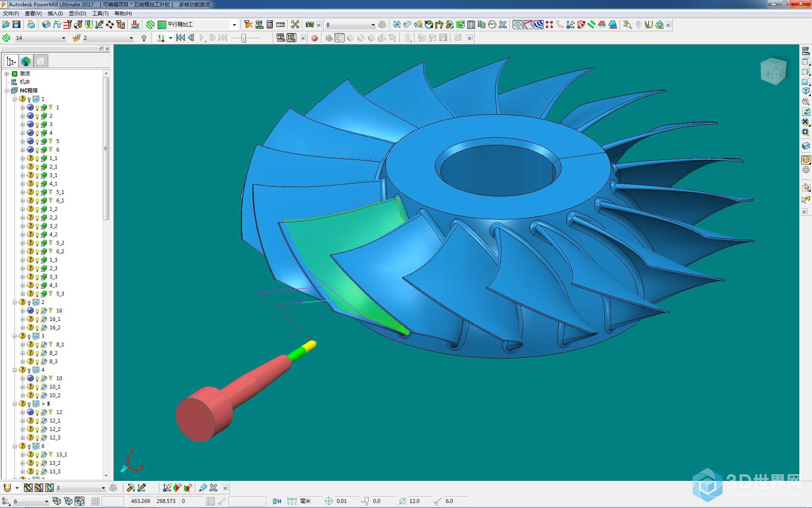
Task: Select toolpath 16_2 in tree
Action: pos(55,328)
